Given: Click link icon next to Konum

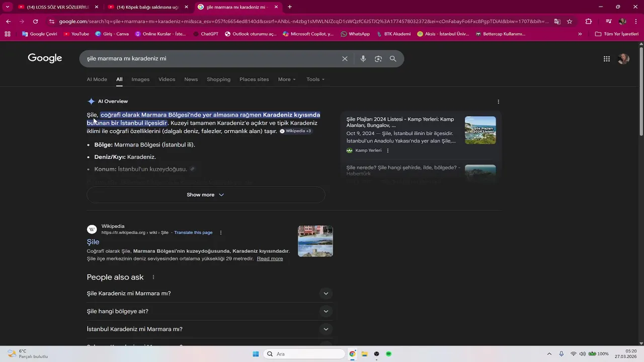Looking at the screenshot, I should pos(192,169).
